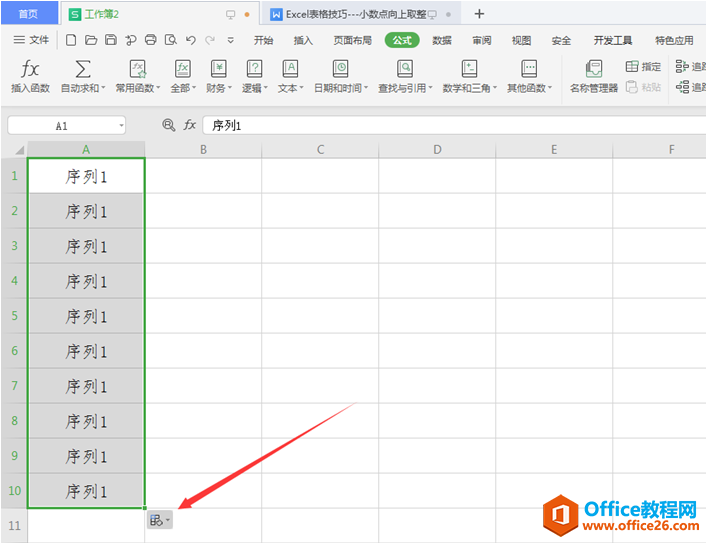Expand the quick access toolbar customize arrow
Viewport: 706px width, 543px height.
point(231,40)
